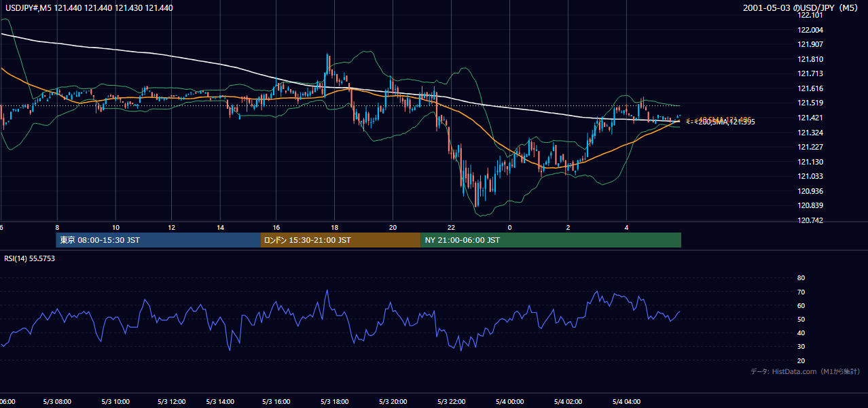This screenshot has width=868, height=408.
Task: Click hour label 8 under the price chart
Action: [x=57, y=228]
